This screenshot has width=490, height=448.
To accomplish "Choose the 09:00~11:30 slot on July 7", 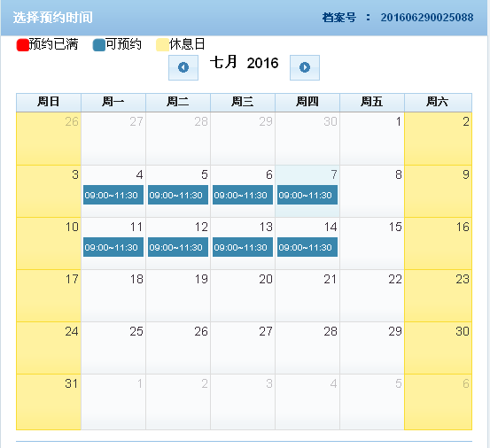I will click(307, 195).
